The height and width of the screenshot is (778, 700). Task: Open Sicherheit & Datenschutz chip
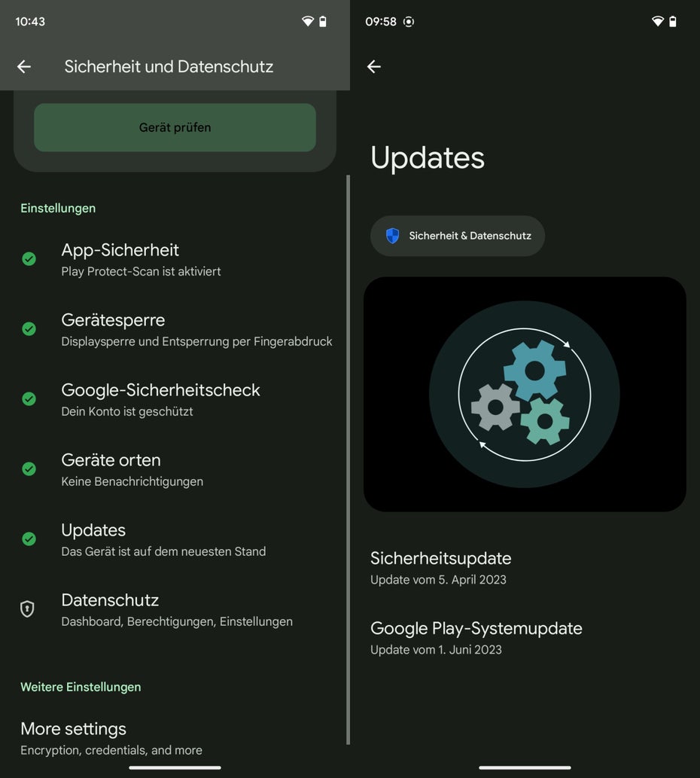(x=458, y=236)
